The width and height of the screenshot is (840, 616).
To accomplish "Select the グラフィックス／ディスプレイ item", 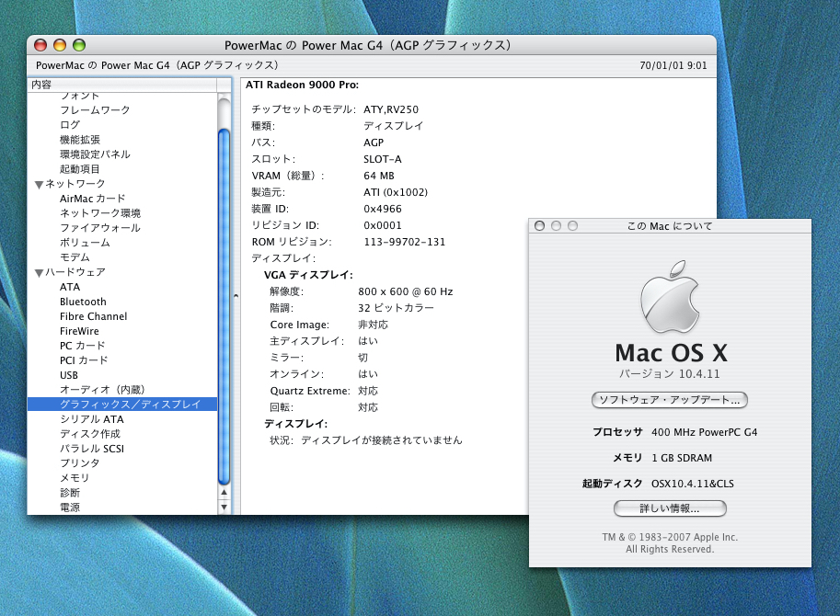I will click(130, 405).
